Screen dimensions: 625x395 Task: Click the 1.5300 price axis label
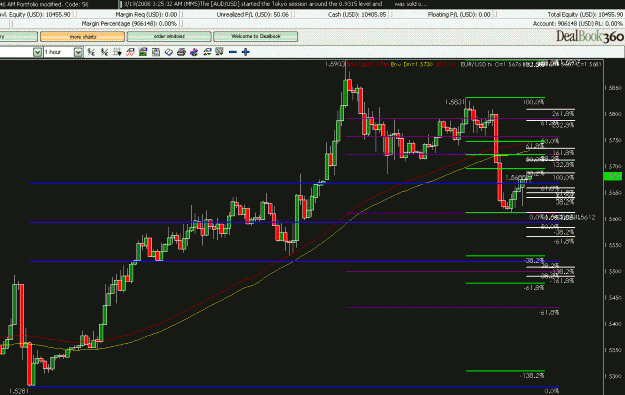click(x=613, y=376)
